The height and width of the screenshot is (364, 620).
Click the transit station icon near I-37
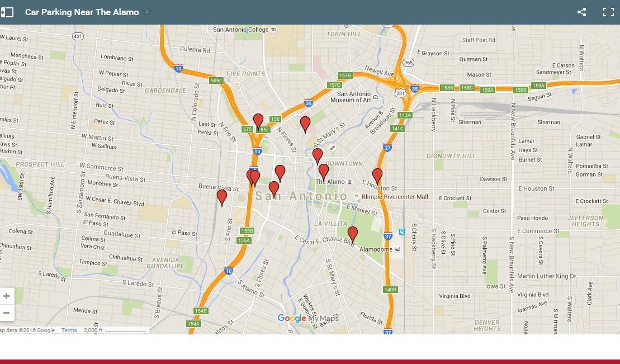click(x=402, y=232)
